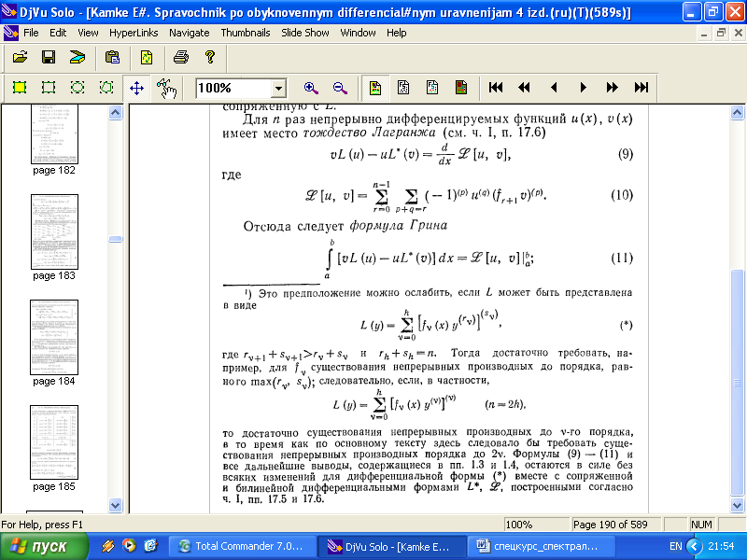Click the yellow question mark Help icon
This screenshot has height=560, width=747.
click(209, 58)
